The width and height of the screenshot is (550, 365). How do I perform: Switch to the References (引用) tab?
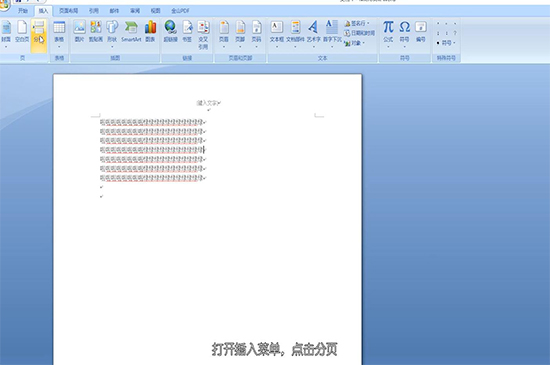click(x=94, y=11)
